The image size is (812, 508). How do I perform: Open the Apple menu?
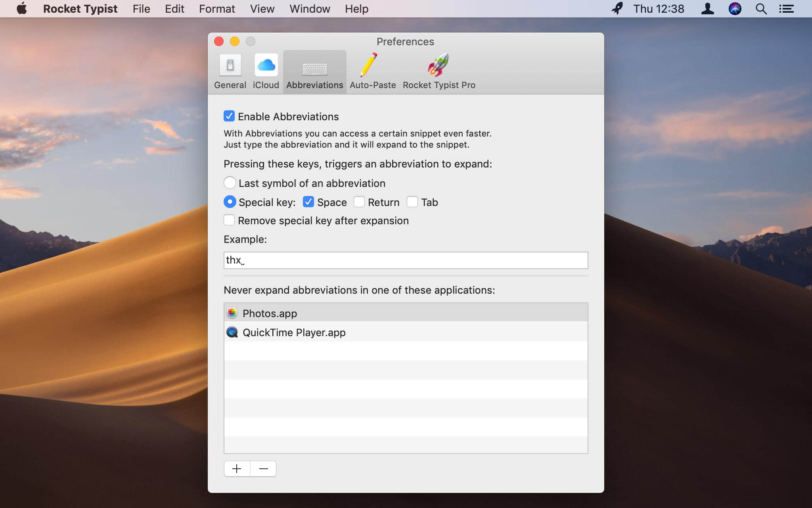click(x=22, y=9)
